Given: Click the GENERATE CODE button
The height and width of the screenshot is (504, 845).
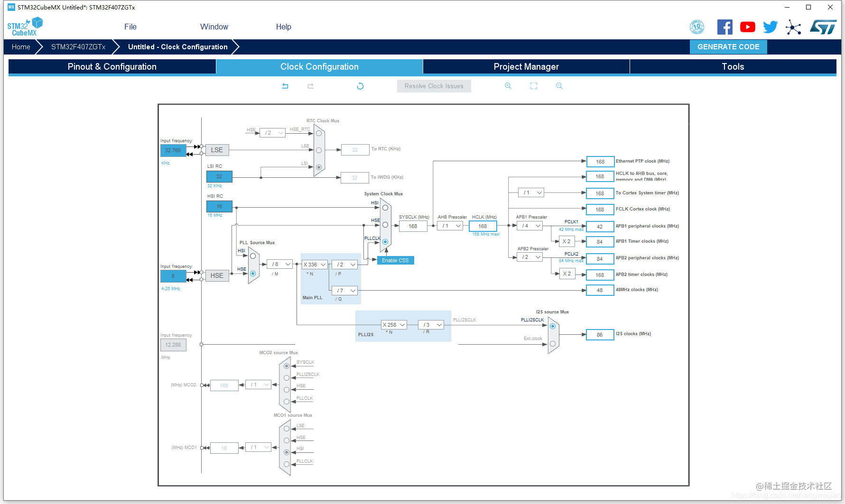Looking at the screenshot, I should click(728, 47).
